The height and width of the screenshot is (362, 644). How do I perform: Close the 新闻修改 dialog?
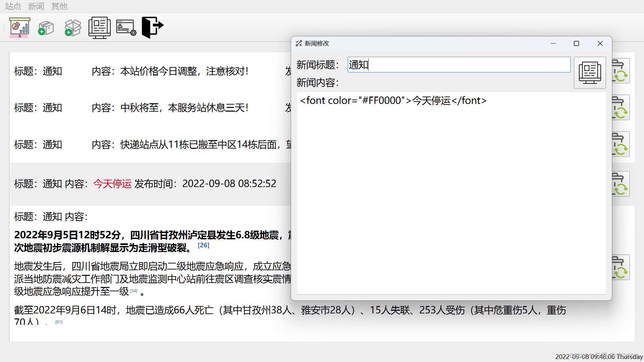pos(600,44)
